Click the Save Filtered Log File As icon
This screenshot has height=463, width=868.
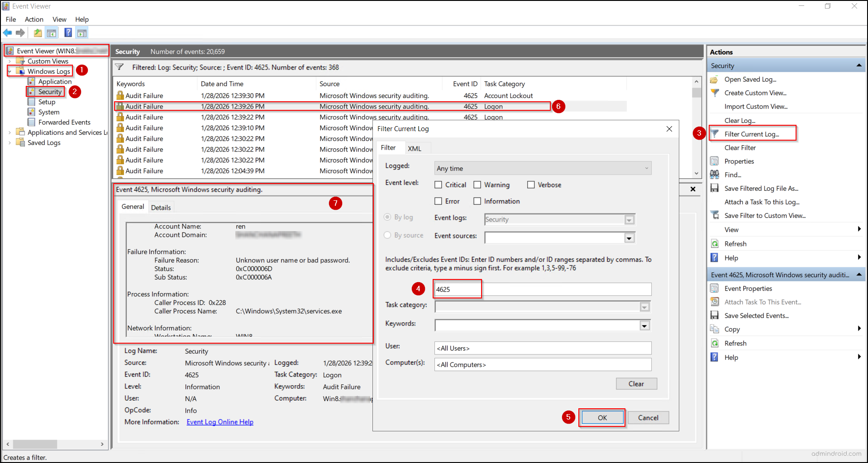click(715, 188)
